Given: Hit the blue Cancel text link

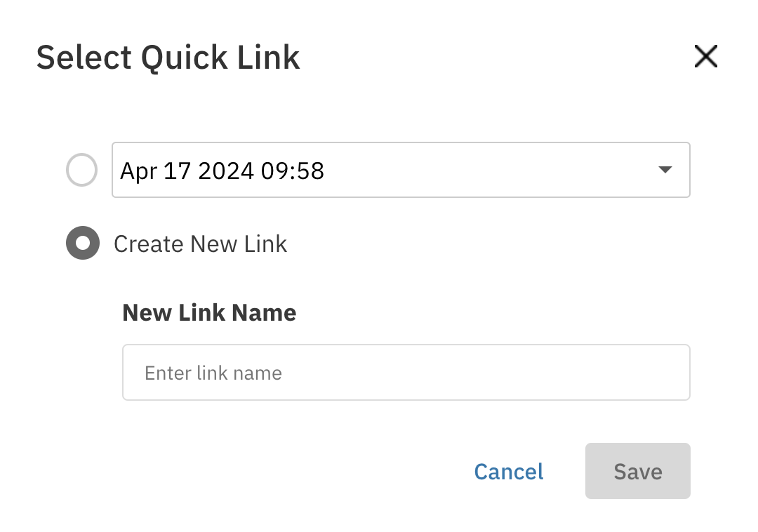Looking at the screenshot, I should coord(509,471).
